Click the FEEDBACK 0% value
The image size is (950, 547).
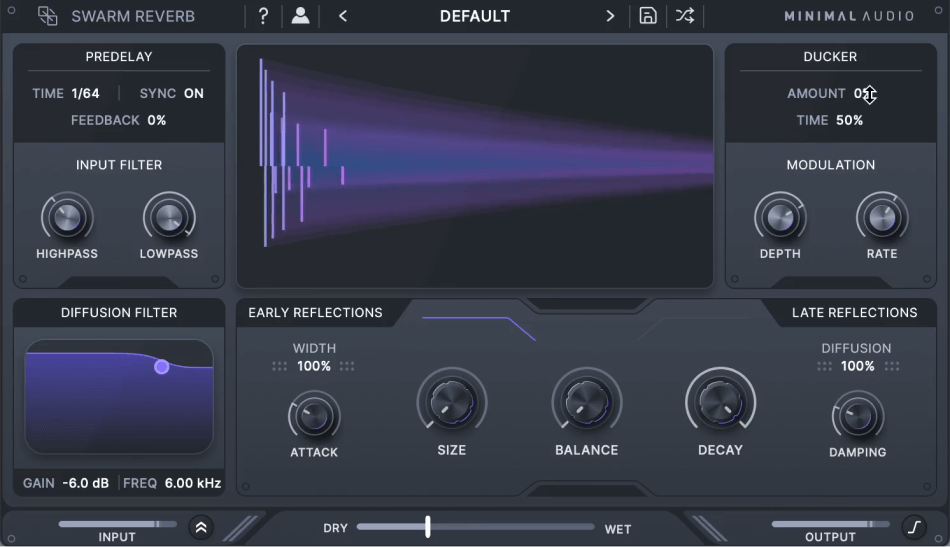(157, 120)
